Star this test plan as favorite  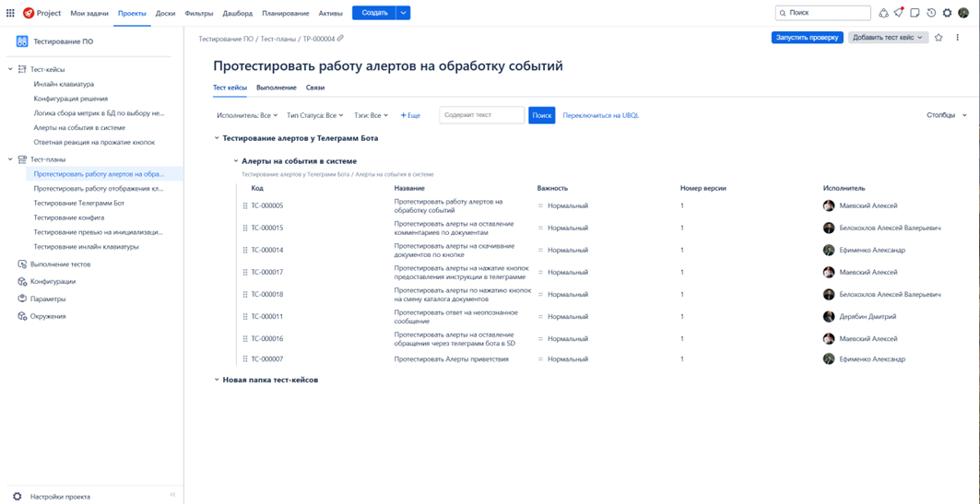click(x=939, y=38)
